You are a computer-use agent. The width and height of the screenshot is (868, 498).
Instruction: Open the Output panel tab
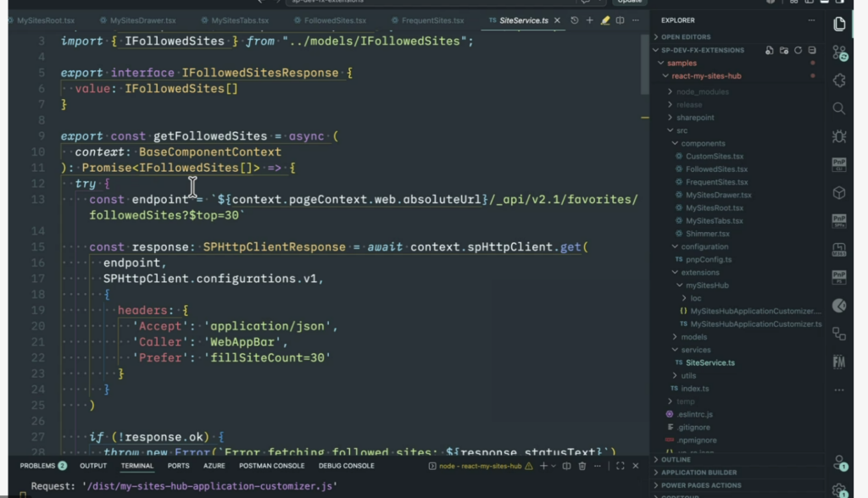[93, 466]
